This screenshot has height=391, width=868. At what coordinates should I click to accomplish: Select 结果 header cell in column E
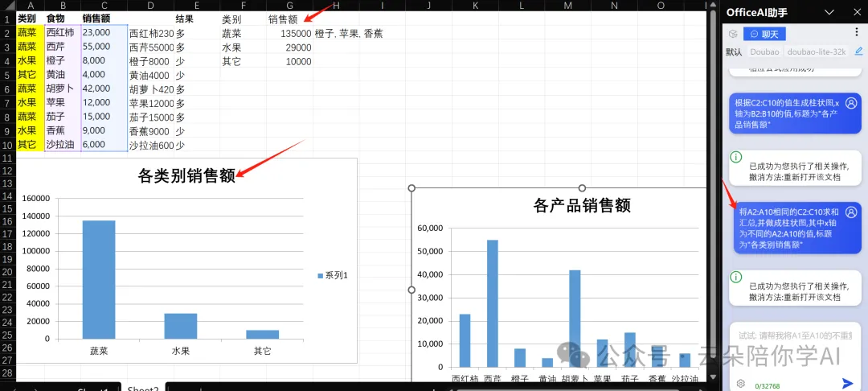pyautogui.click(x=197, y=19)
